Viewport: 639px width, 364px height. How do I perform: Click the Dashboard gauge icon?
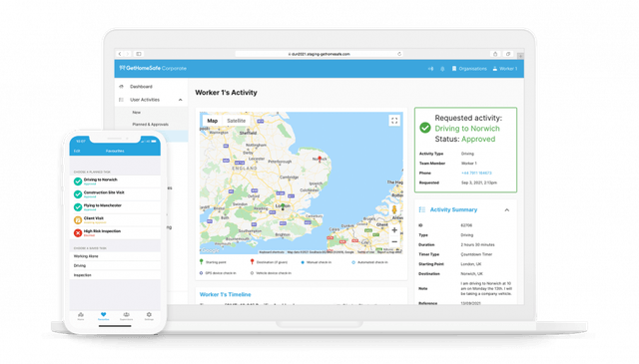point(121,87)
